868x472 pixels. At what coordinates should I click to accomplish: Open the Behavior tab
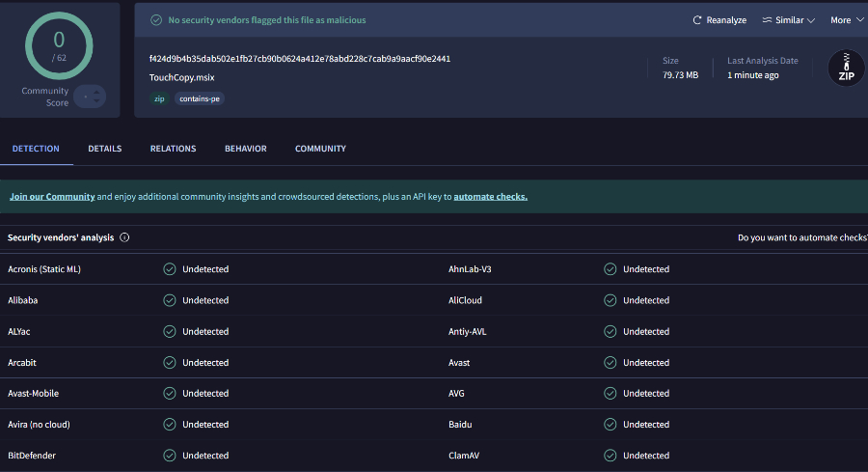point(246,149)
